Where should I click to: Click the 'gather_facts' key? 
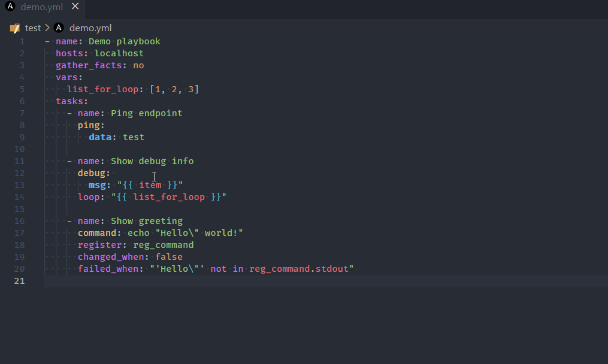point(89,65)
